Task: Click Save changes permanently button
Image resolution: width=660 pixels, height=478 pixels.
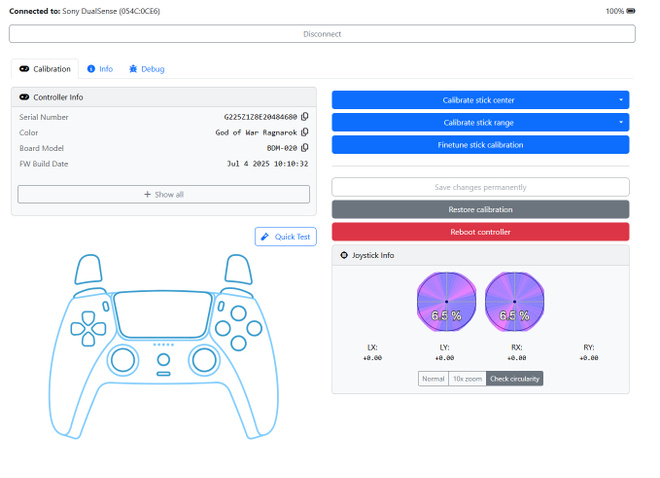Action: click(x=480, y=187)
